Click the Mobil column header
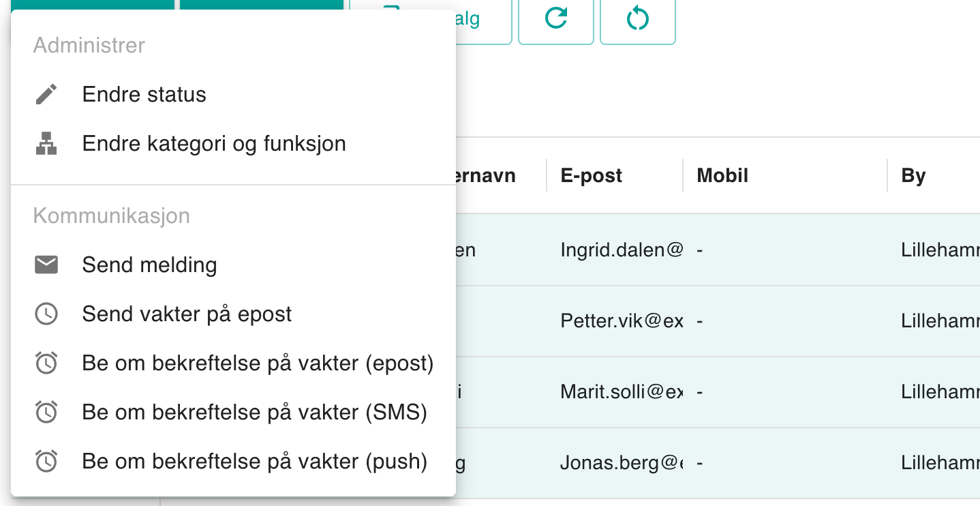This screenshot has height=506, width=980. pyautogui.click(x=722, y=176)
